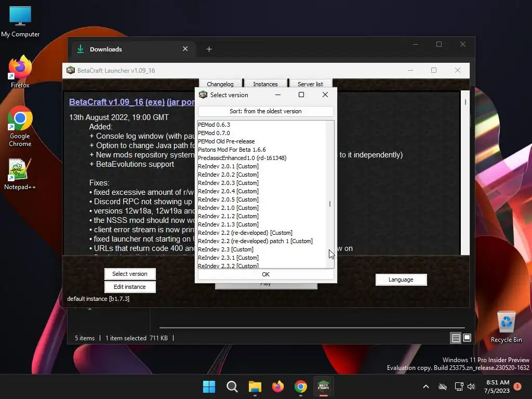Select PEMod 0.7.0 version
This screenshot has width=532, height=399.
(x=262, y=133)
